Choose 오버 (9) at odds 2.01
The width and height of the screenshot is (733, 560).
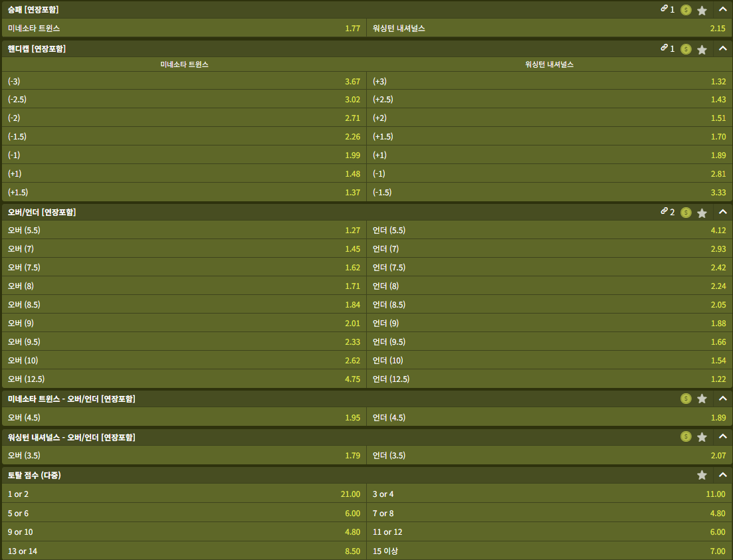[x=184, y=323]
